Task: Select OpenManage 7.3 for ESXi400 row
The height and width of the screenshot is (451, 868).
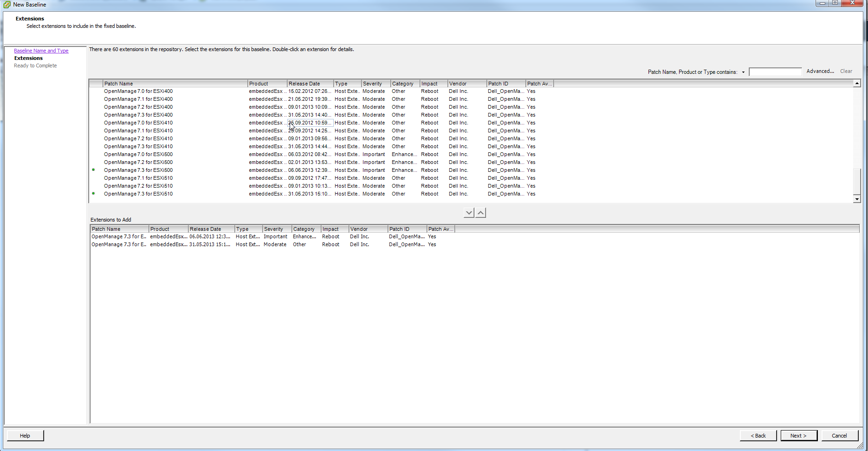Action: coord(320,115)
